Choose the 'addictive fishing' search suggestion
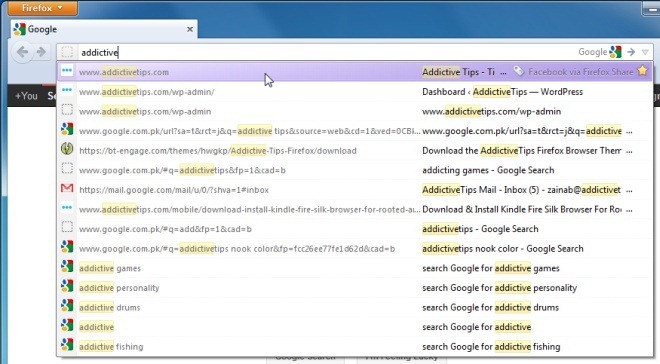 pos(355,347)
